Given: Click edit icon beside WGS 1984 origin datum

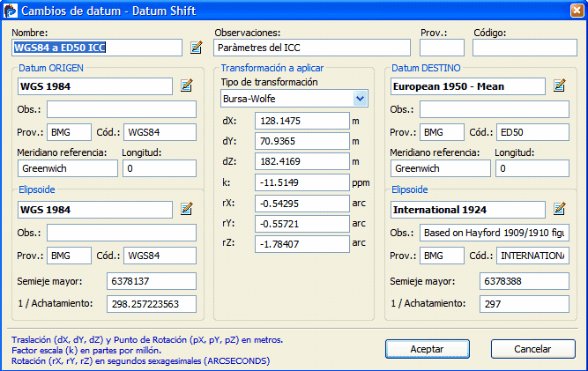Looking at the screenshot, I should tap(186, 86).
